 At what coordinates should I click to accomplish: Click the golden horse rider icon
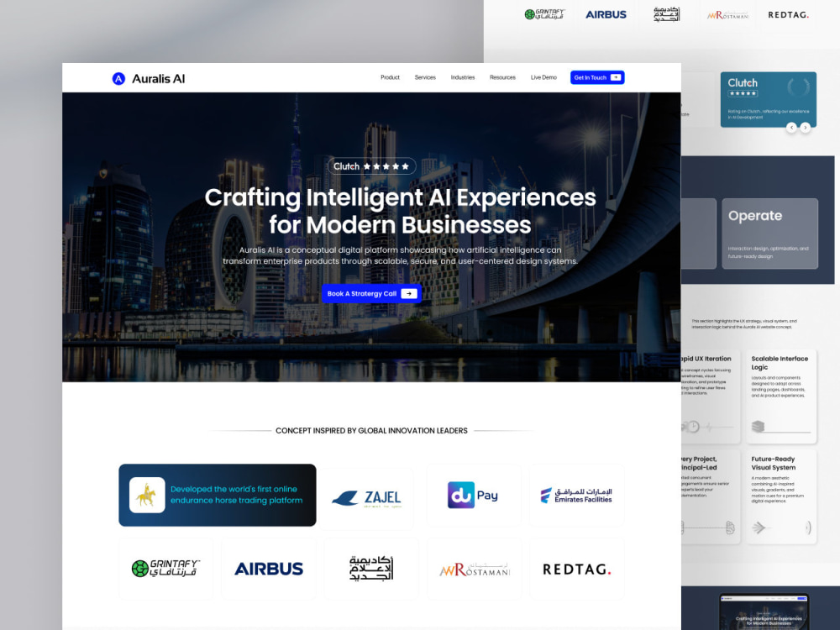tap(147, 495)
